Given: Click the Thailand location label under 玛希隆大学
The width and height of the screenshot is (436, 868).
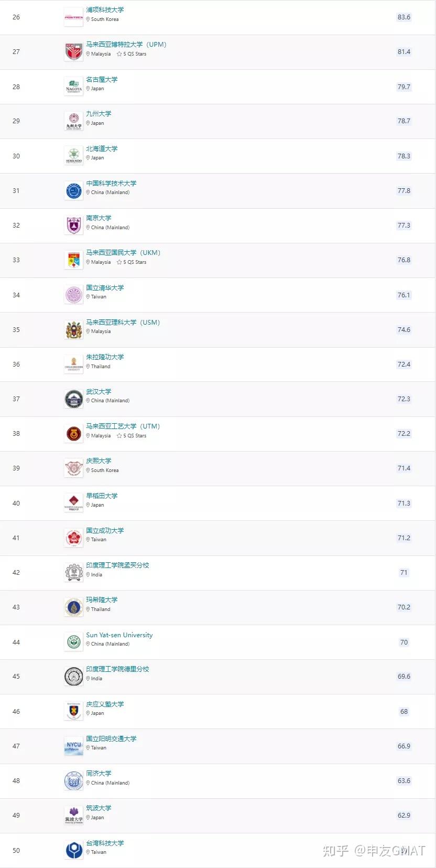Looking at the screenshot, I should click(100, 609).
